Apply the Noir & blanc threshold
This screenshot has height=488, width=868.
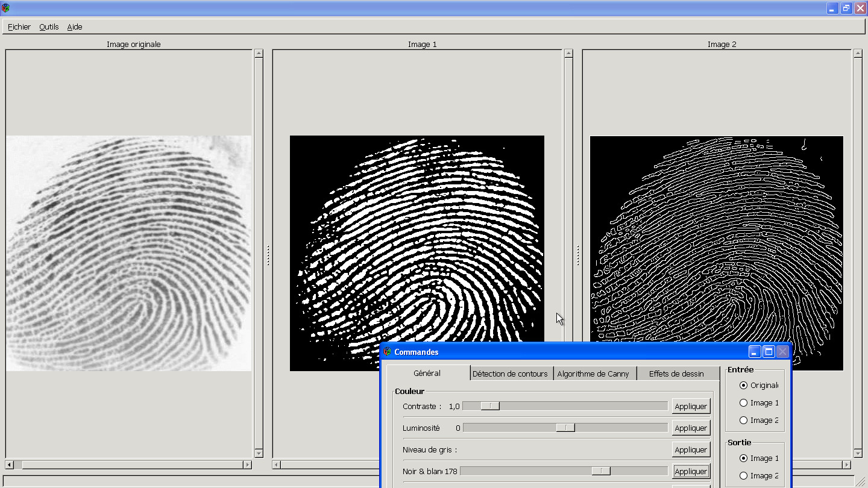[x=691, y=472]
